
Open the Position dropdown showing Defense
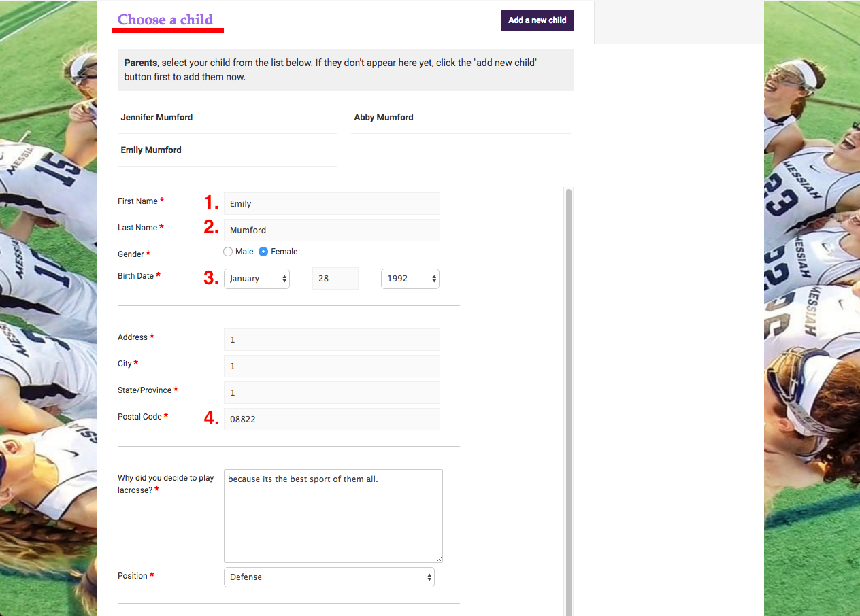329,577
